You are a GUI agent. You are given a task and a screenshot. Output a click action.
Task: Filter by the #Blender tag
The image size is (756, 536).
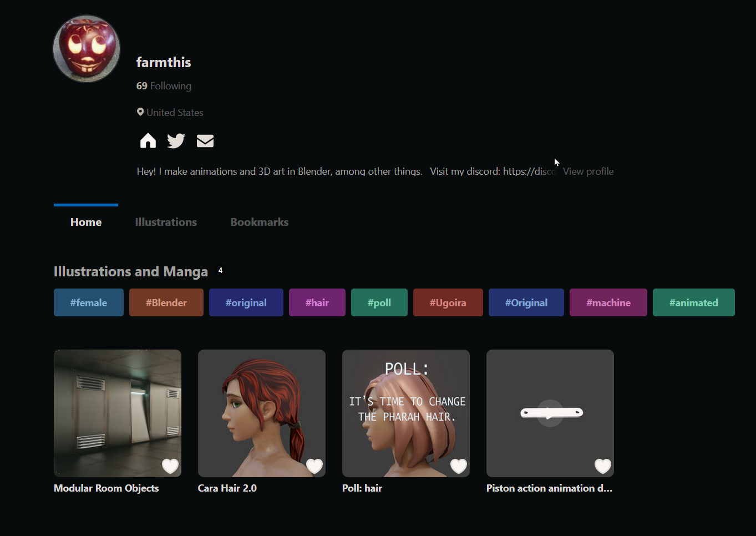tap(166, 302)
